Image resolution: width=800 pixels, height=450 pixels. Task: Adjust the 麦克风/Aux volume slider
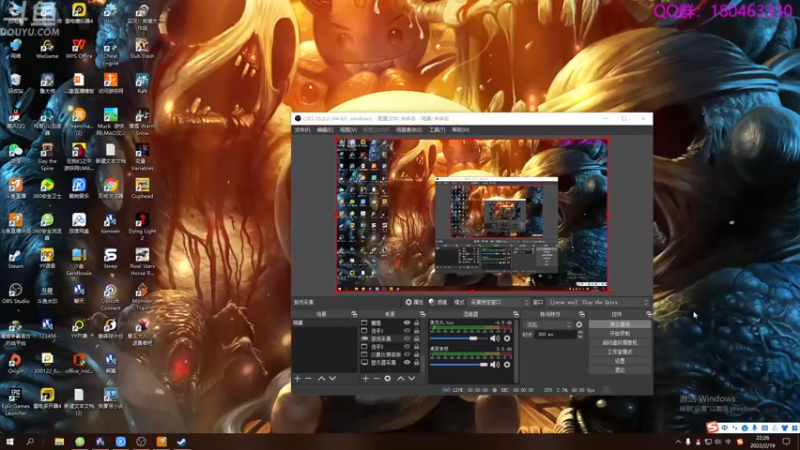[x=459, y=338]
